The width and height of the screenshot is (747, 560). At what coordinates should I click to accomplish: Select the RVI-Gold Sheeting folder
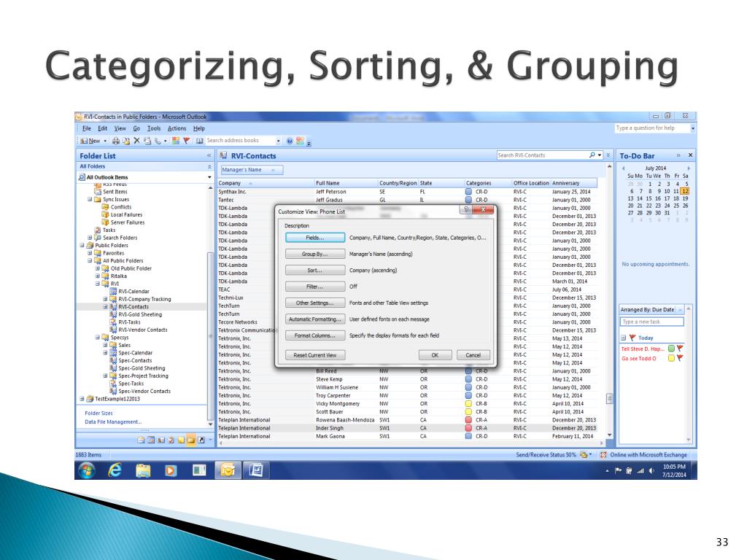139,314
